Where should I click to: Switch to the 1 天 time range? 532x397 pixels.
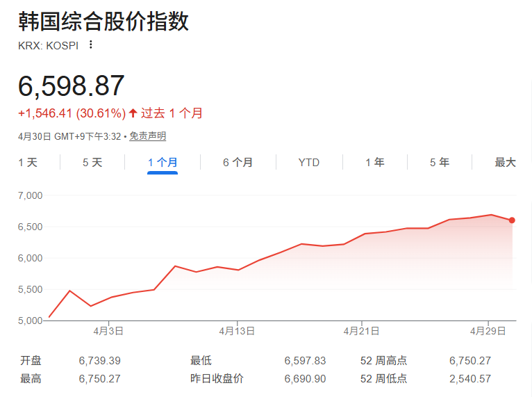pyautogui.click(x=28, y=162)
